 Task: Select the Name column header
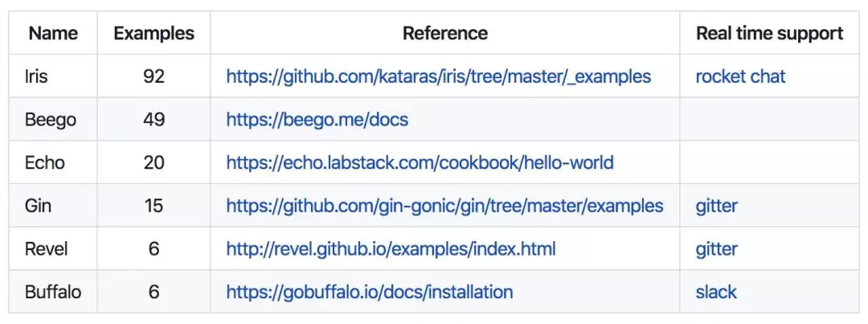[53, 33]
